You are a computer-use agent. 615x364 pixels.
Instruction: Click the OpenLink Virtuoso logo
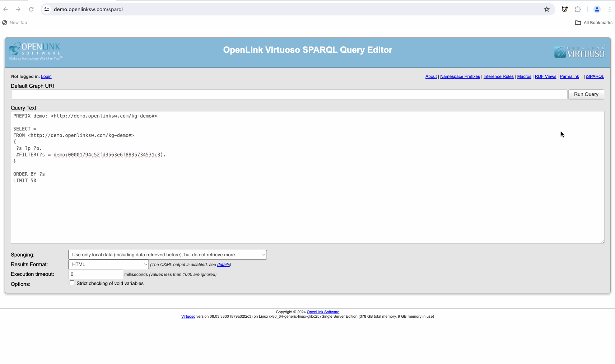(x=579, y=52)
